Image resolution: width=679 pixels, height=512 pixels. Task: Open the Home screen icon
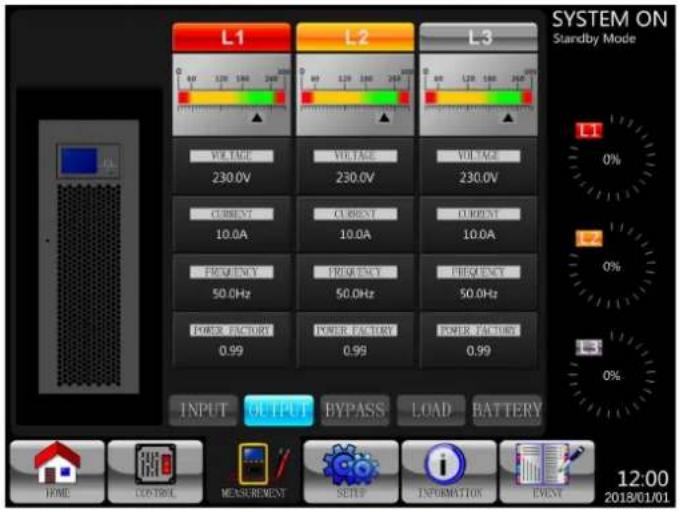(57, 471)
